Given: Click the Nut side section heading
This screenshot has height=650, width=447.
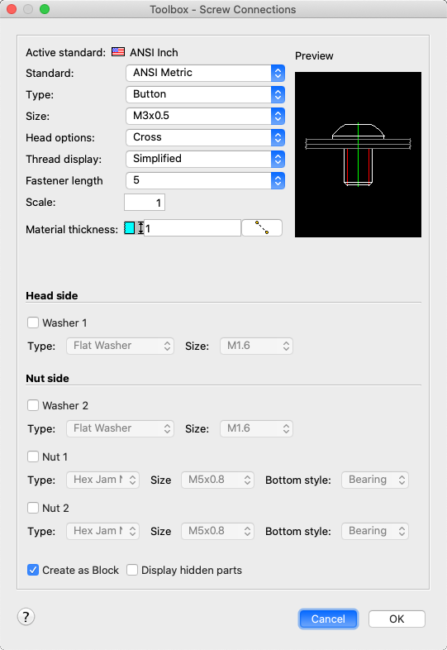Looking at the screenshot, I should tap(47, 378).
